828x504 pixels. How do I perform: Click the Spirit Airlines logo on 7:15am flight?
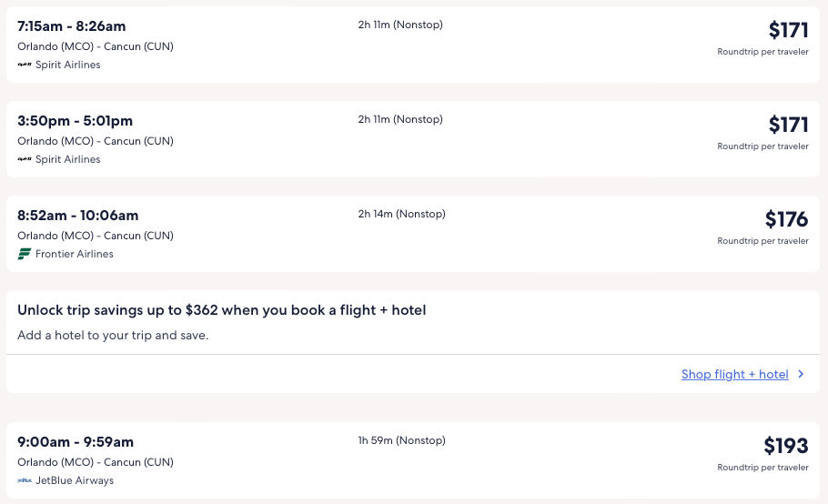click(x=25, y=66)
